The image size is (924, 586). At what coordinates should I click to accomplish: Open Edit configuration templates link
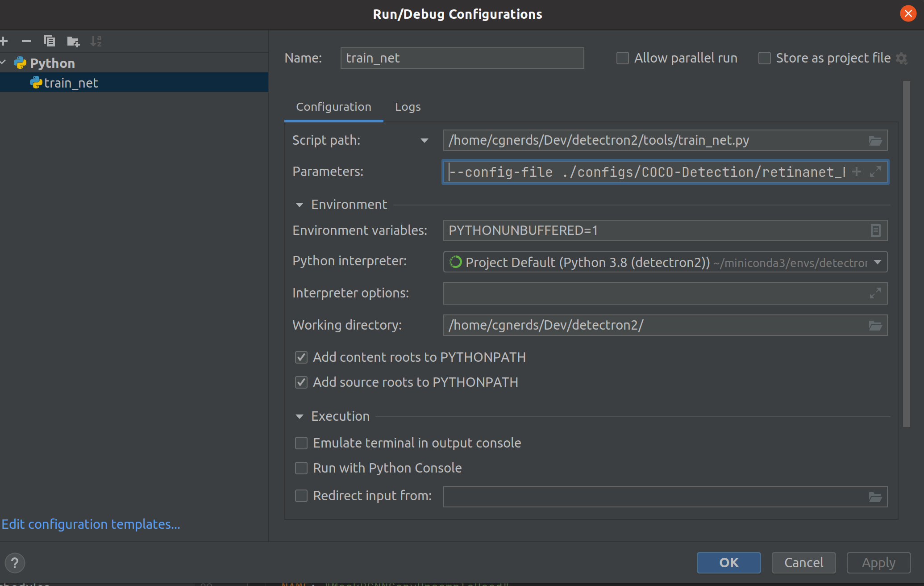coord(91,524)
